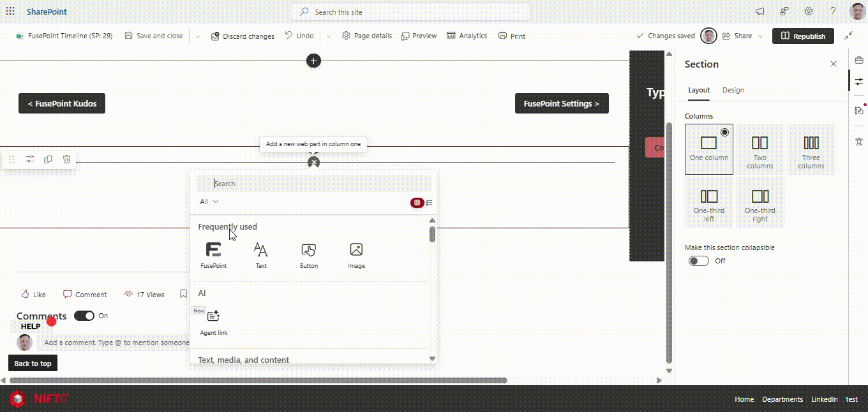
Task: Expand the All category filter dropdown
Action: pos(209,202)
